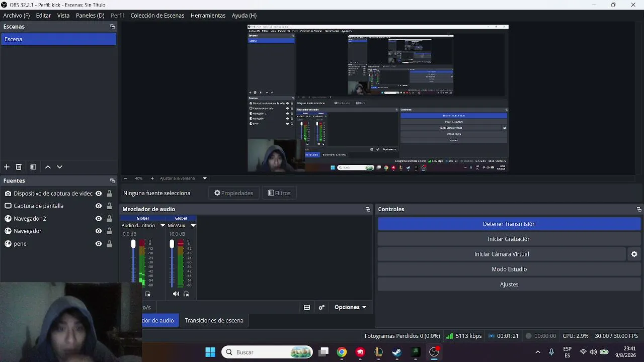Select the Escena scene item
This screenshot has height=362, width=644.
(x=58, y=39)
